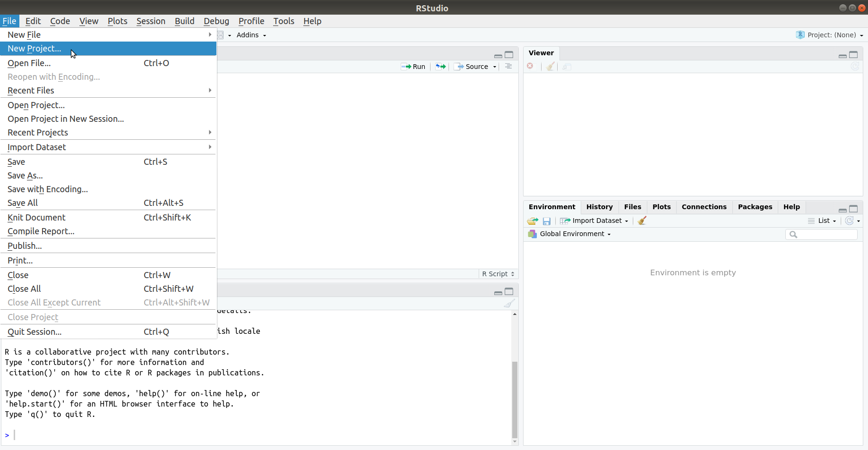868x450 pixels.
Task: Click the clear console broom icon
Action: [509, 303]
